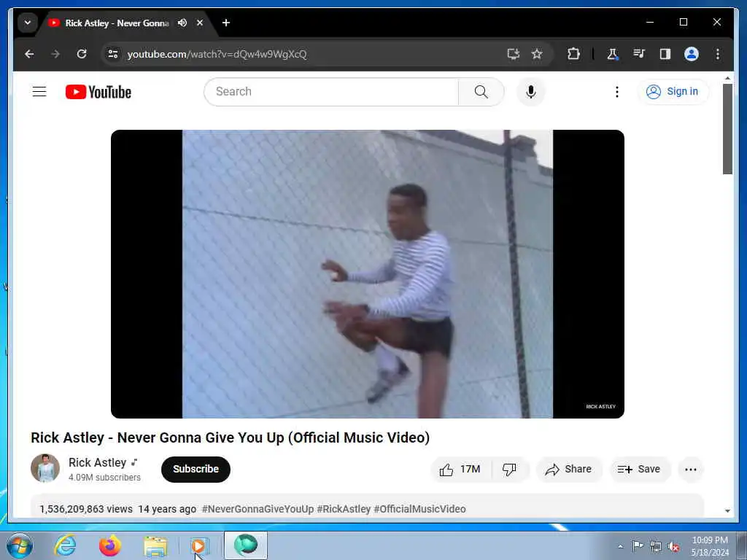
Task: Launch Internet Explorer from taskbar
Action: point(65,545)
